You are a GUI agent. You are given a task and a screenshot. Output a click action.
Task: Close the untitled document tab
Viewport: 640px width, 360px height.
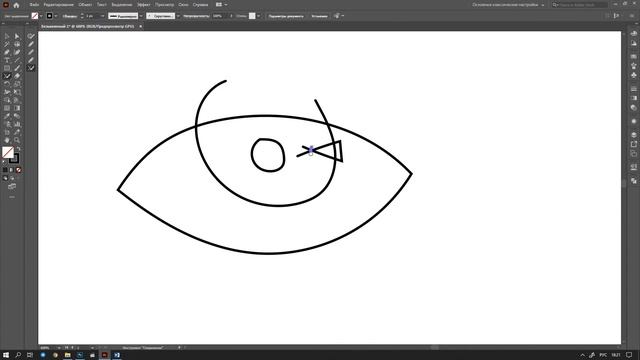tap(141, 26)
